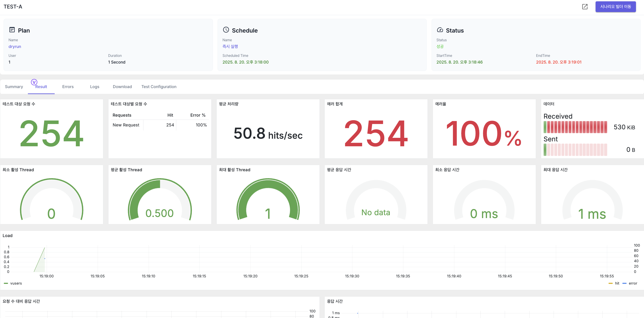
Task: Open the Logs tab
Action: click(x=94, y=87)
